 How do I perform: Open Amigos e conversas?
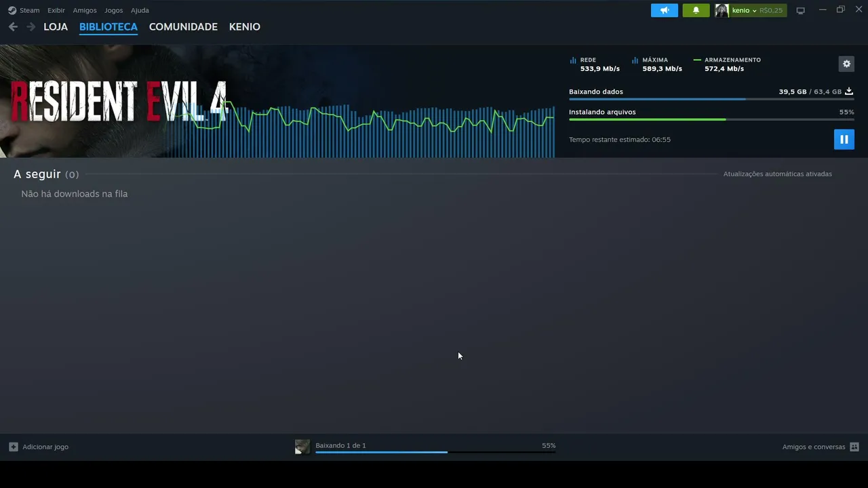pyautogui.click(x=814, y=447)
